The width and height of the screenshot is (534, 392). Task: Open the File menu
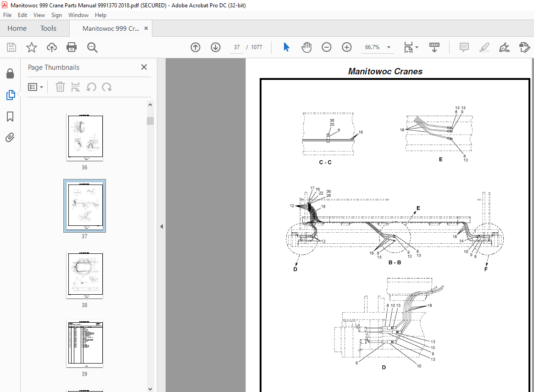(x=7, y=15)
